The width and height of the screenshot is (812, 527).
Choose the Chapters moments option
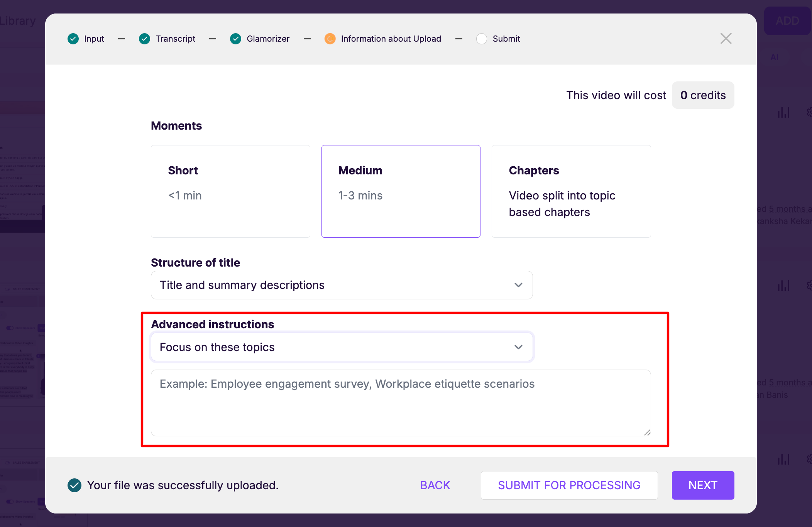[x=571, y=191]
